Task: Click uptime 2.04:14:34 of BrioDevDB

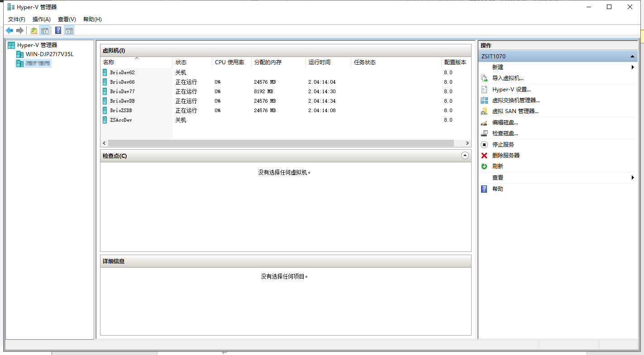Action: pos(322,101)
